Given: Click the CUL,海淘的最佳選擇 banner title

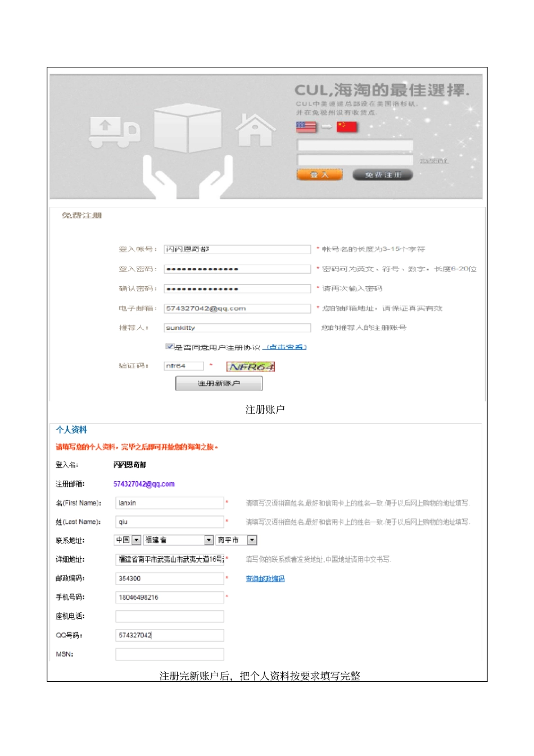Looking at the screenshot, I should pos(382,90).
